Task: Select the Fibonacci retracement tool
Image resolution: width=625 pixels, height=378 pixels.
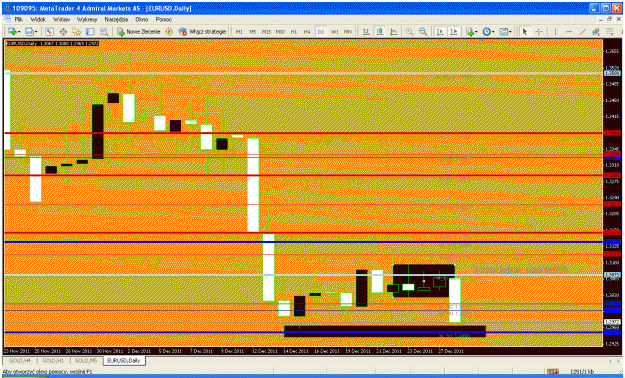Action: [x=610, y=32]
